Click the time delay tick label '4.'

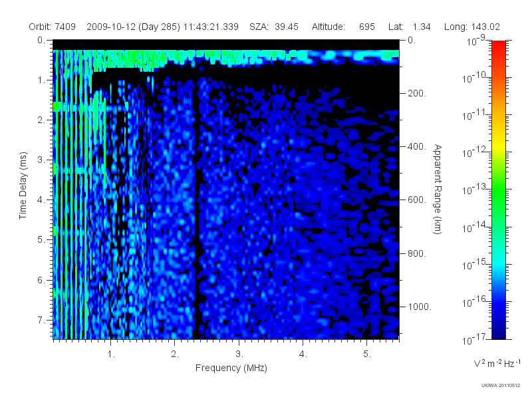point(41,200)
